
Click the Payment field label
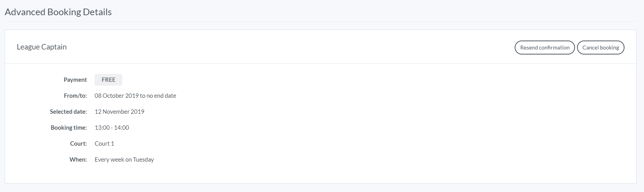pos(75,80)
